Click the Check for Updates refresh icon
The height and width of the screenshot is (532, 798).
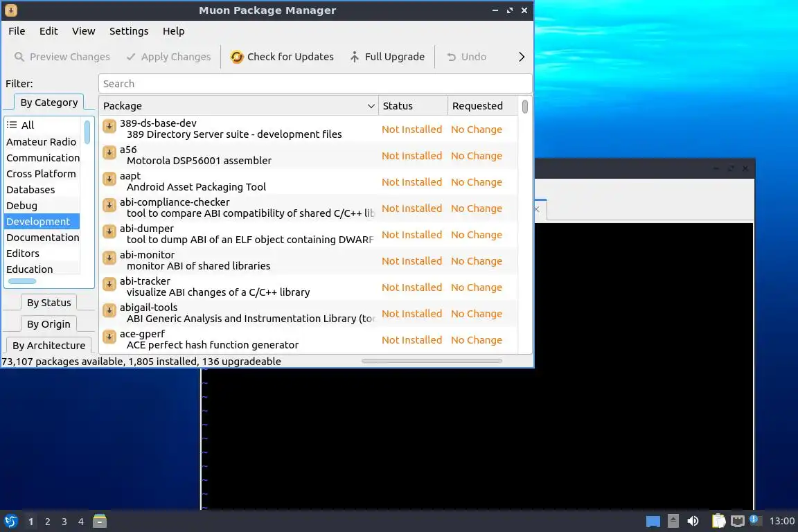[x=237, y=57]
